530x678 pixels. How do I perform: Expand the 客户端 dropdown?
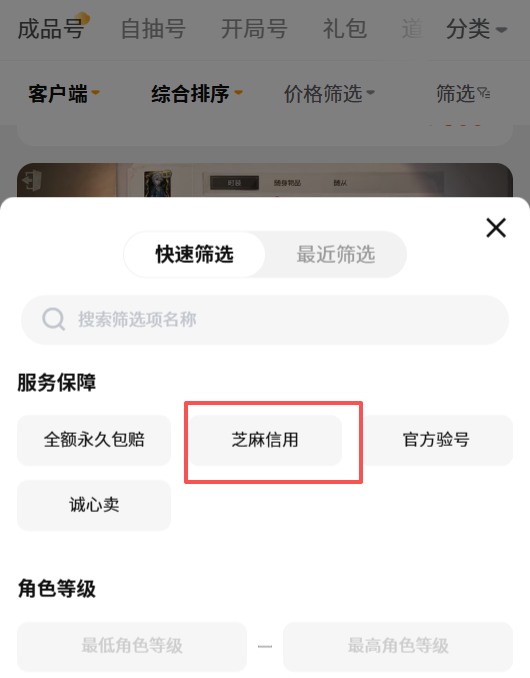click(x=64, y=93)
